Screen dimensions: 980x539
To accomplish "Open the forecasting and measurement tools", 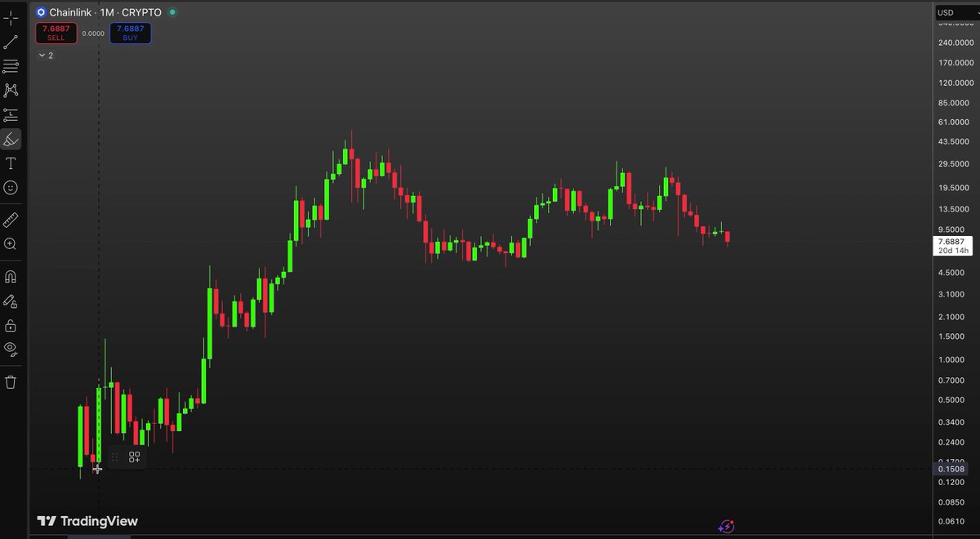I will pos(11,115).
